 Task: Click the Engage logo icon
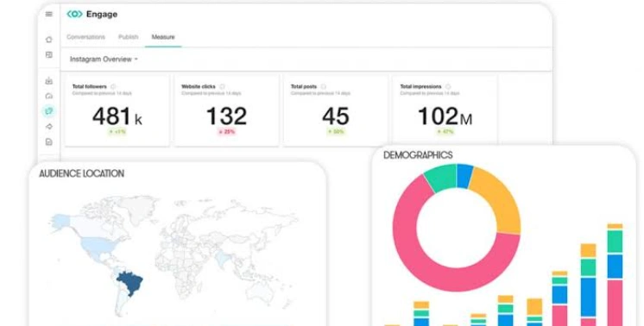74,15
